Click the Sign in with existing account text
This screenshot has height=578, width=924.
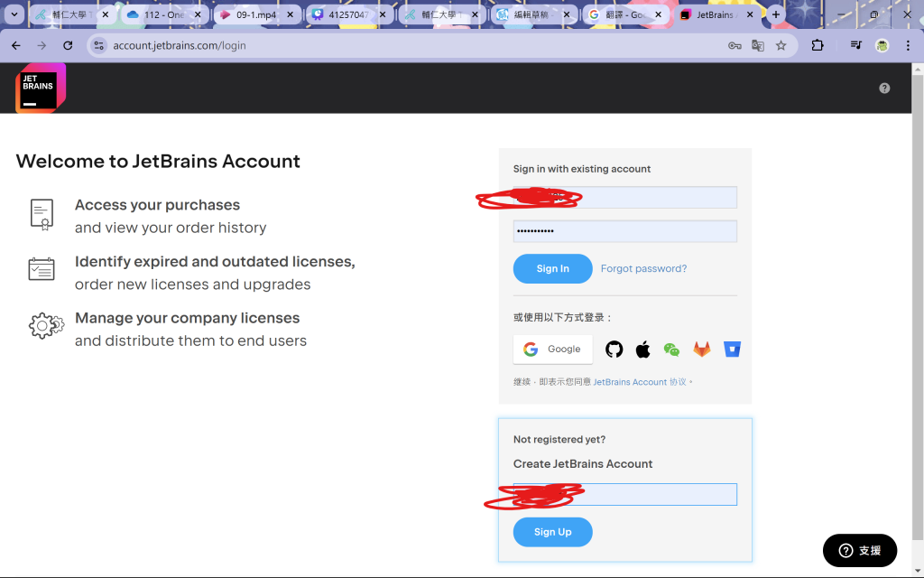point(582,169)
